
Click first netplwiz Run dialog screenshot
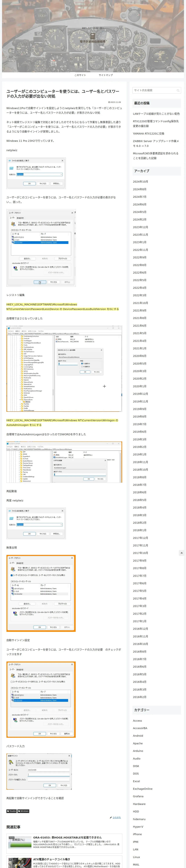tap(36, 173)
